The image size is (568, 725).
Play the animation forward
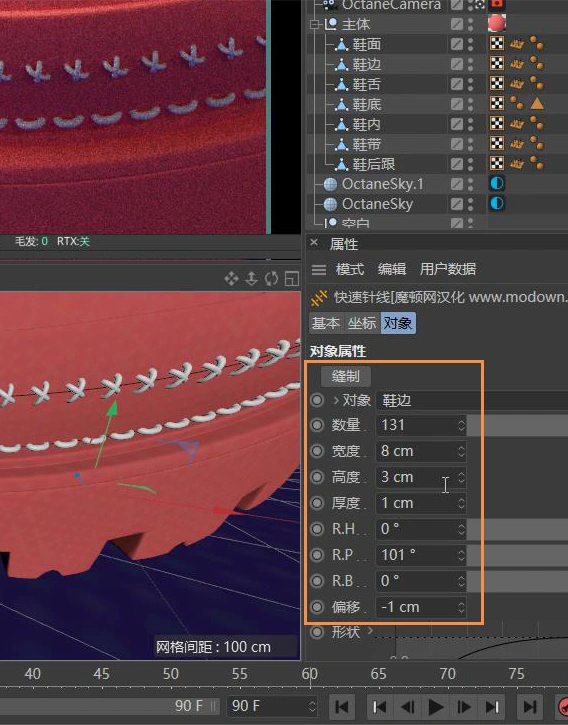click(435, 707)
